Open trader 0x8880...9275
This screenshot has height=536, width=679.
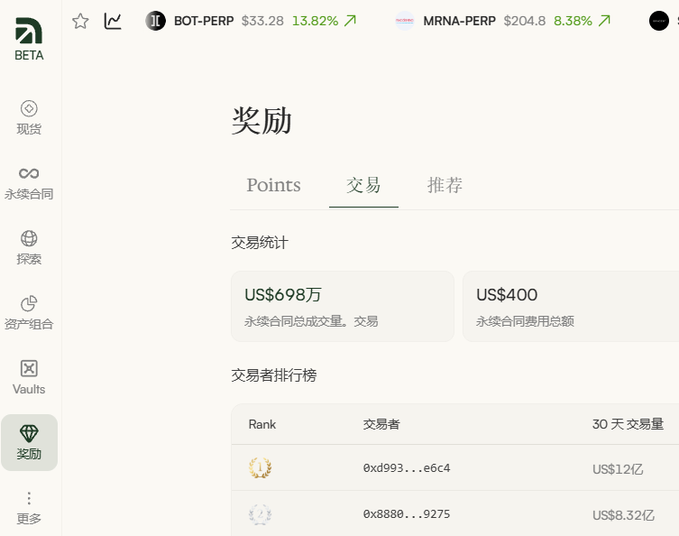407,514
